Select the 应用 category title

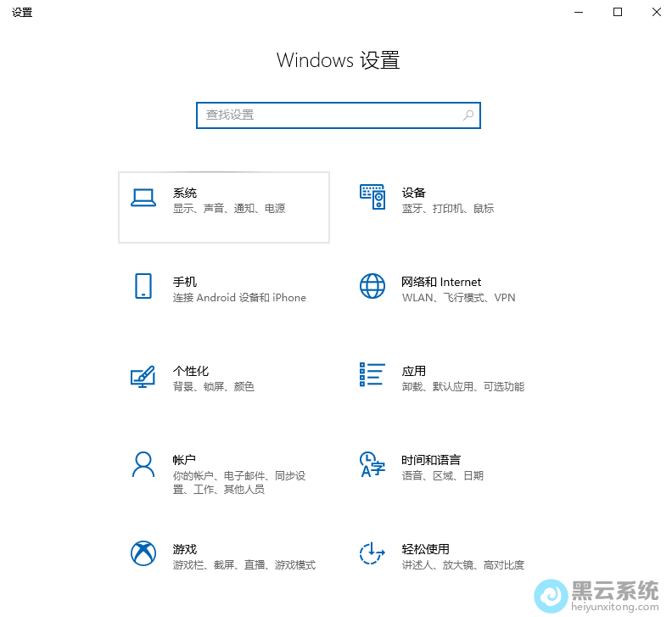point(413,372)
